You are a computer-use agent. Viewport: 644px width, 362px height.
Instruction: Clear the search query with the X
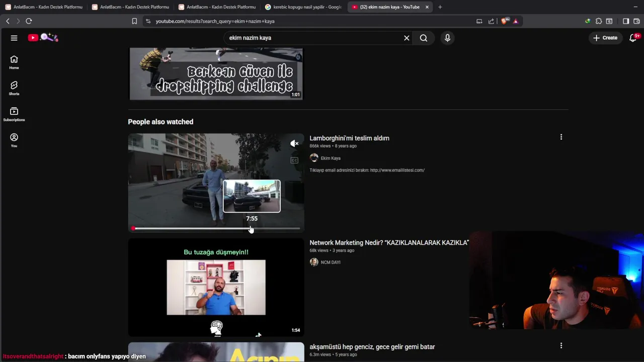(407, 38)
